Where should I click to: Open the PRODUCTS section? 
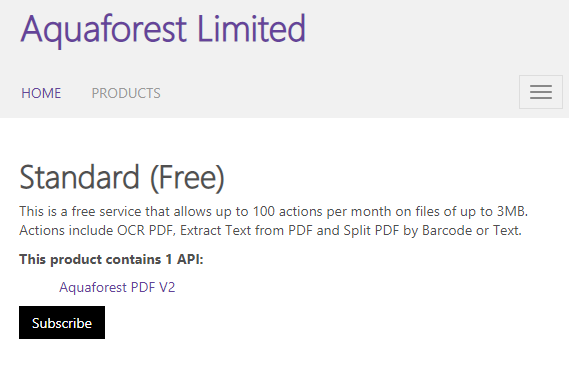click(x=126, y=93)
